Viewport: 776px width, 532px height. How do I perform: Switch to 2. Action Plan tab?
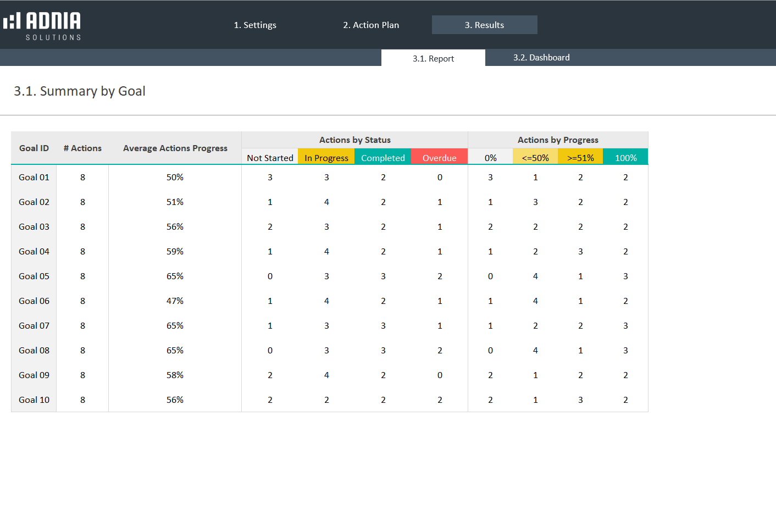[371, 25]
